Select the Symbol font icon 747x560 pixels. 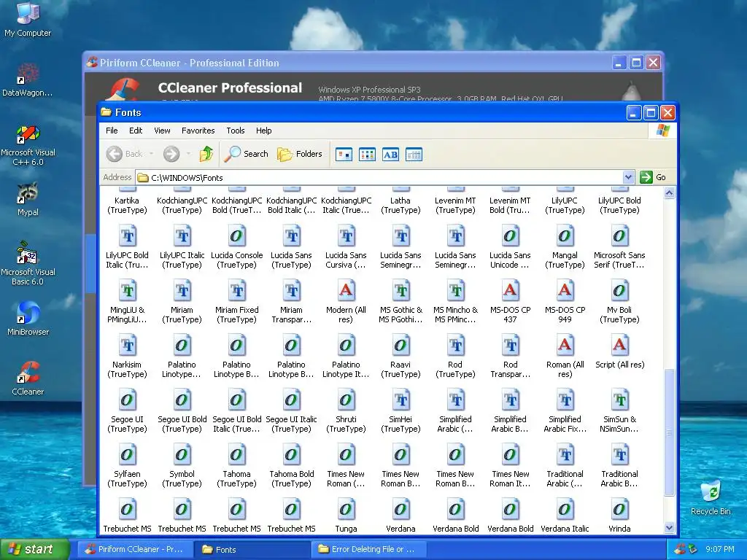pos(182,466)
